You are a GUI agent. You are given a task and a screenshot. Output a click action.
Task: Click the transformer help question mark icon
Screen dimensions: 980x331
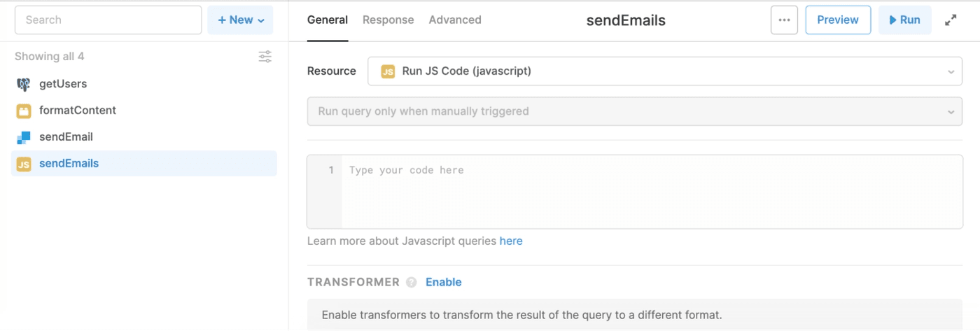pyautogui.click(x=412, y=283)
